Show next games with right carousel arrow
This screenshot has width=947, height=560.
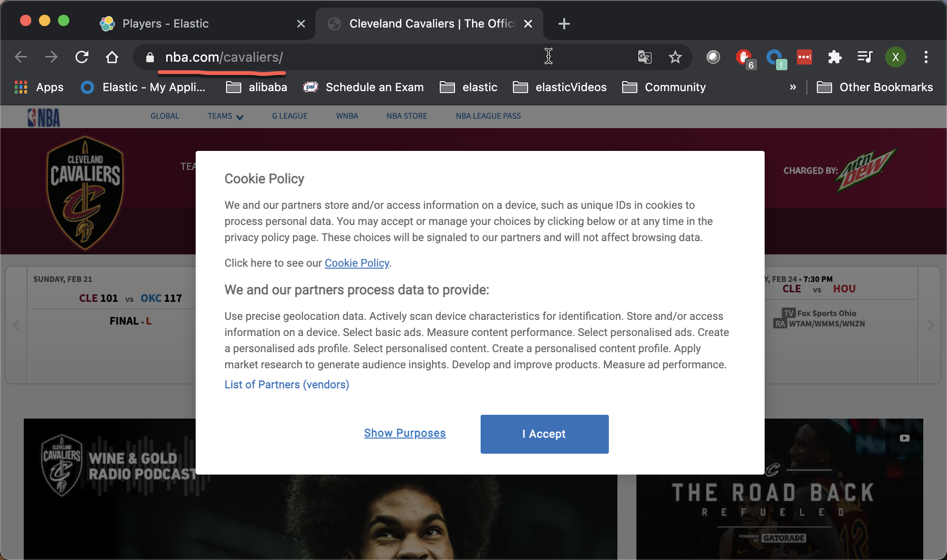931,325
